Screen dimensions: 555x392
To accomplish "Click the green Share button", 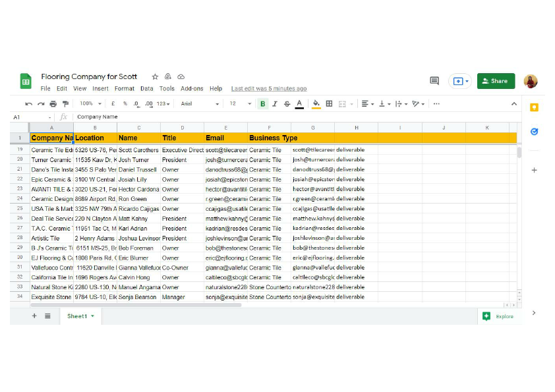I will pyautogui.click(x=496, y=80).
